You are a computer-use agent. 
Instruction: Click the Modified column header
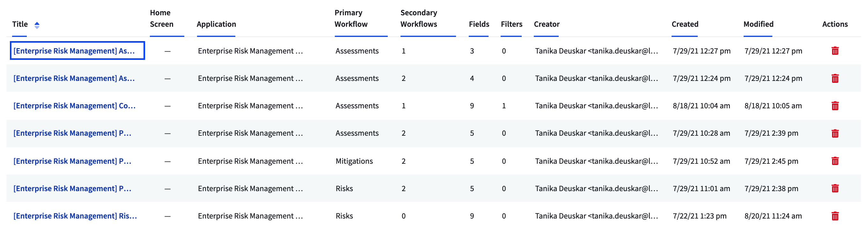(758, 24)
